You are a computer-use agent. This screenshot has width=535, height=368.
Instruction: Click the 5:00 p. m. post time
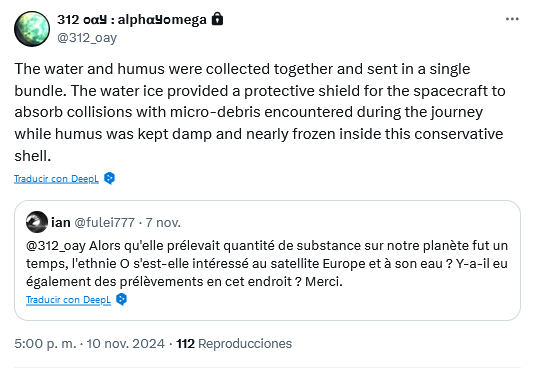[x=45, y=343]
